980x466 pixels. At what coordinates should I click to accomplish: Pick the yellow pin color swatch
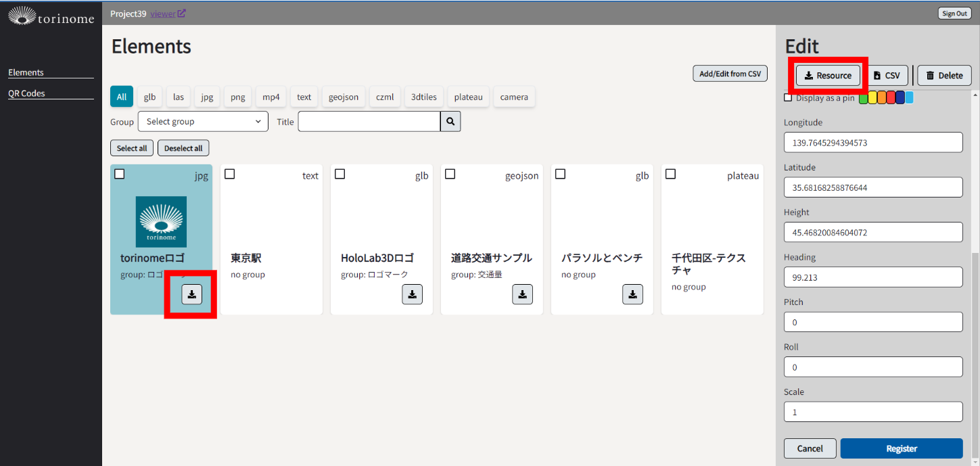click(872, 98)
